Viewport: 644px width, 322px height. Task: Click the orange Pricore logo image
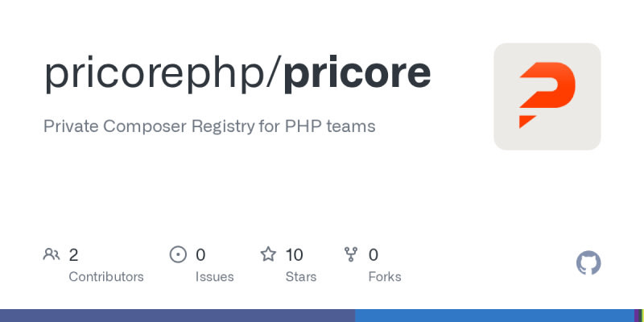click(x=547, y=97)
